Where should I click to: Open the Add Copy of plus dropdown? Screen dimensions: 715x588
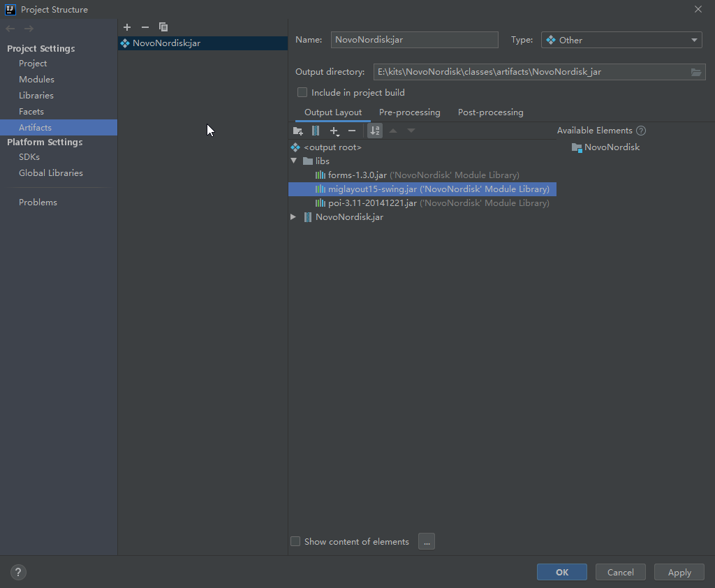[x=334, y=131]
